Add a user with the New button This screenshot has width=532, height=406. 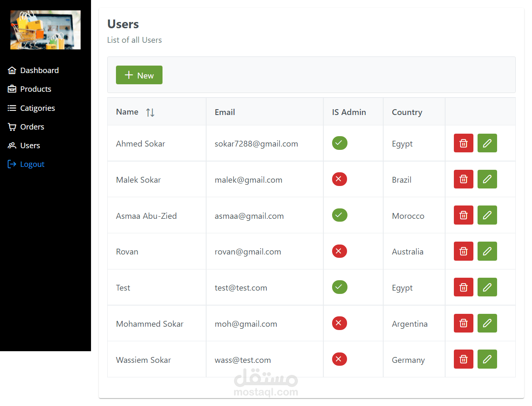tap(139, 75)
